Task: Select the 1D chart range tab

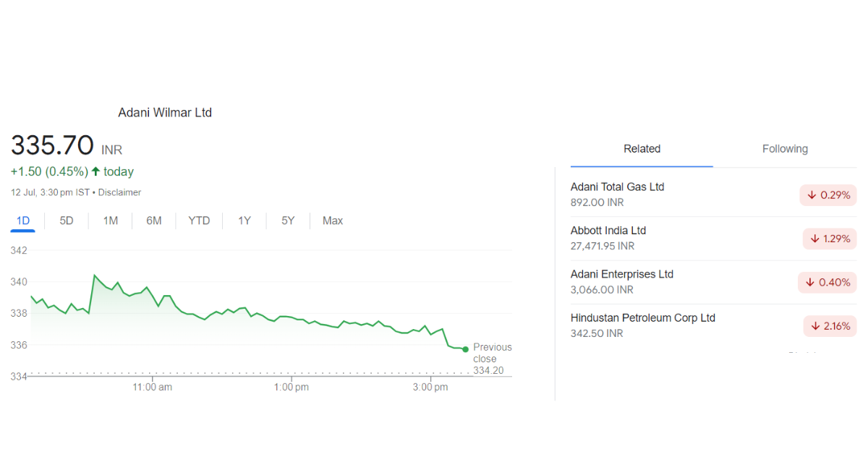Action: click(23, 221)
